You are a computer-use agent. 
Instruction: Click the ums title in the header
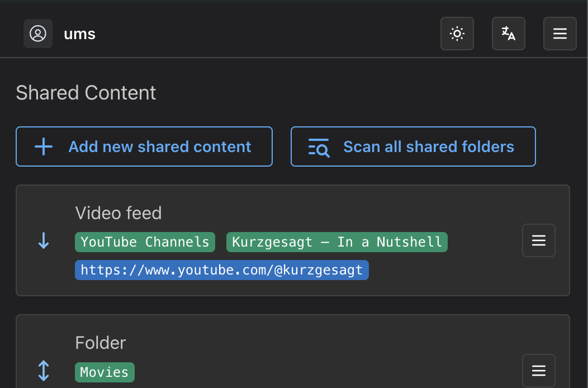[x=79, y=34]
